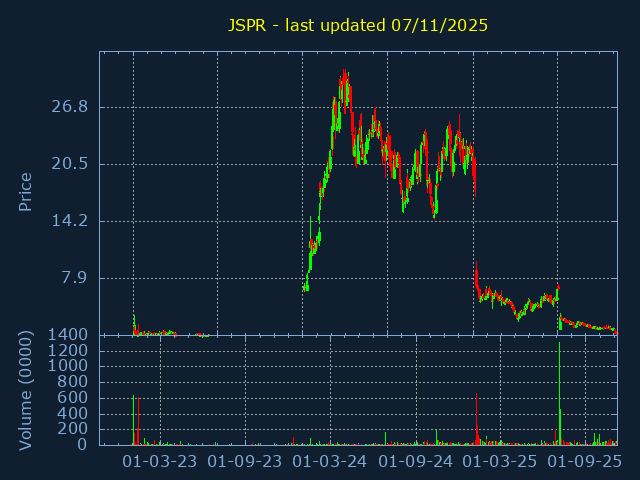This screenshot has width=640, height=480.
Task: Click the 600 volume tick label
Action: click(70, 398)
